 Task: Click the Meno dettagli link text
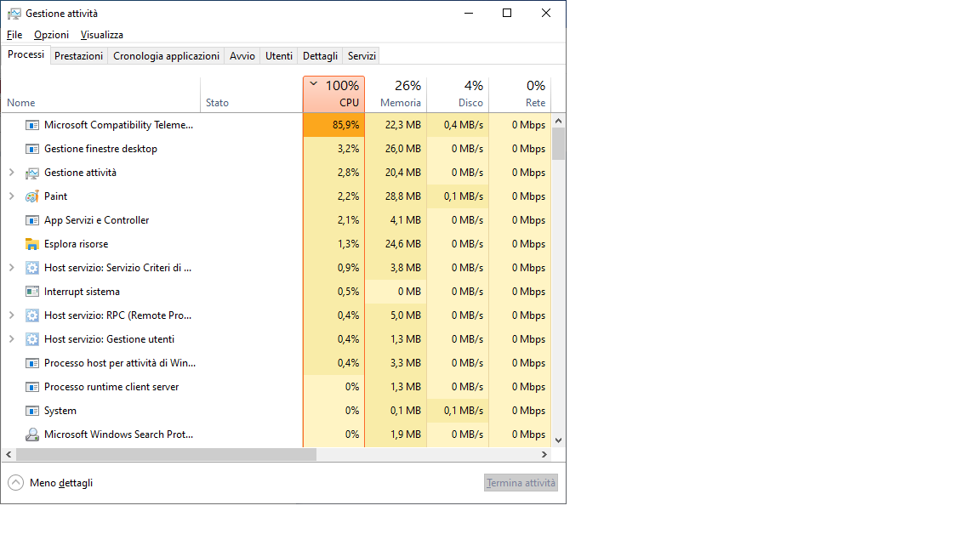pos(61,483)
